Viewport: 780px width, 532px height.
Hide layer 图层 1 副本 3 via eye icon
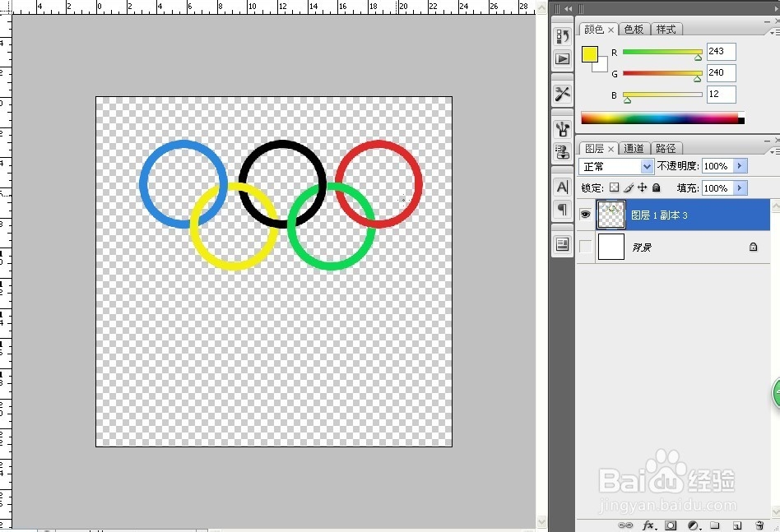pyautogui.click(x=586, y=215)
